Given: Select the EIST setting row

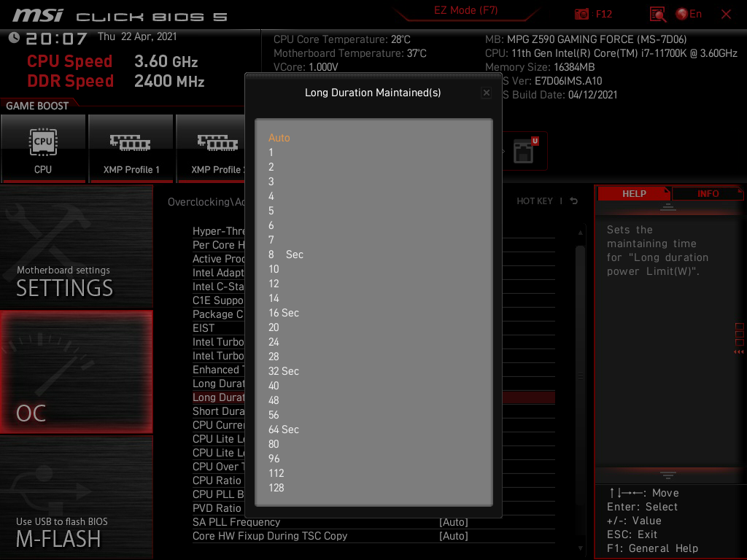Looking at the screenshot, I should 218,328.
